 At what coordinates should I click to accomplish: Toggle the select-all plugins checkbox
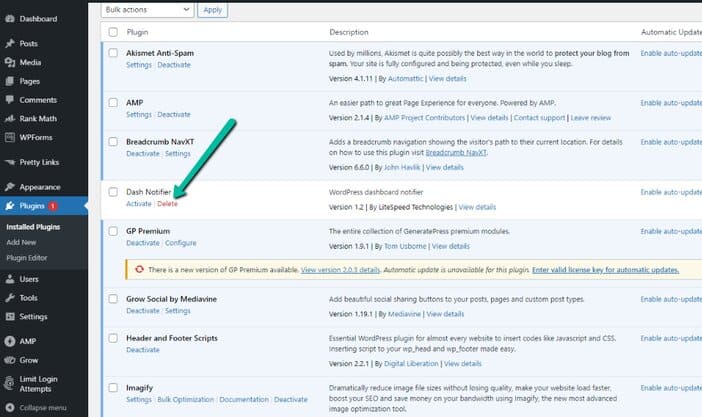click(113, 32)
